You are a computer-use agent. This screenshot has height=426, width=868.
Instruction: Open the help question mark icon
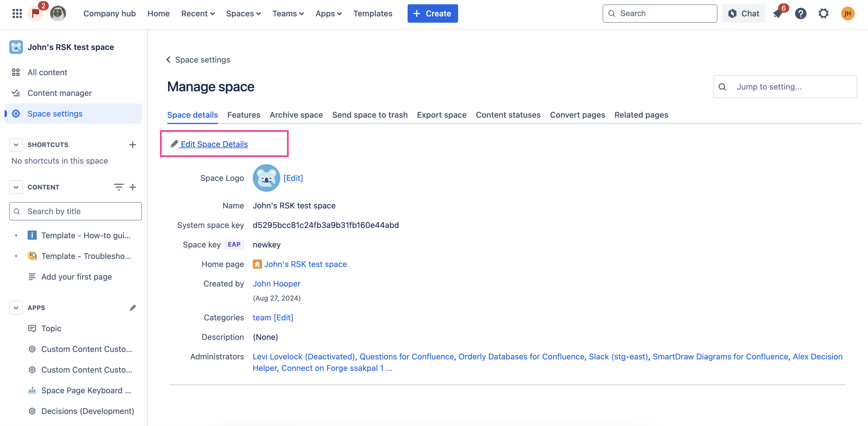click(x=801, y=13)
